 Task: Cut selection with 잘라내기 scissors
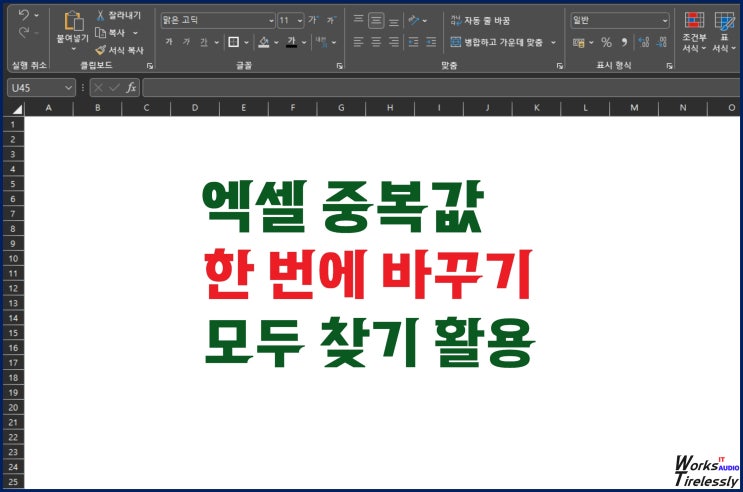click(x=118, y=16)
